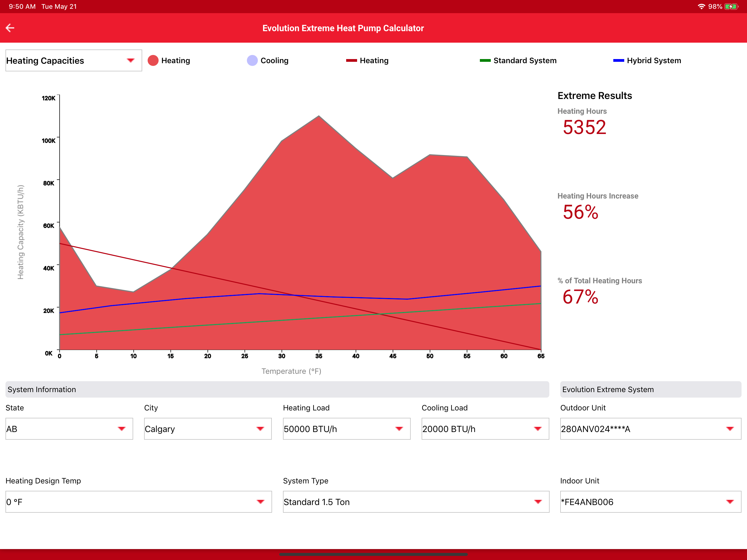The image size is (747, 560).
Task: Toggle the red Heating area legend circle
Action: coord(153,60)
